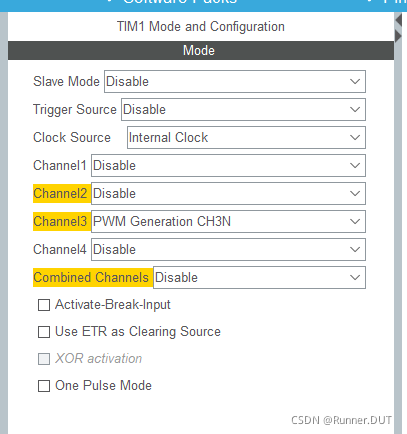Click the Mode section header bar
This screenshot has height=434, width=407.
point(201,51)
